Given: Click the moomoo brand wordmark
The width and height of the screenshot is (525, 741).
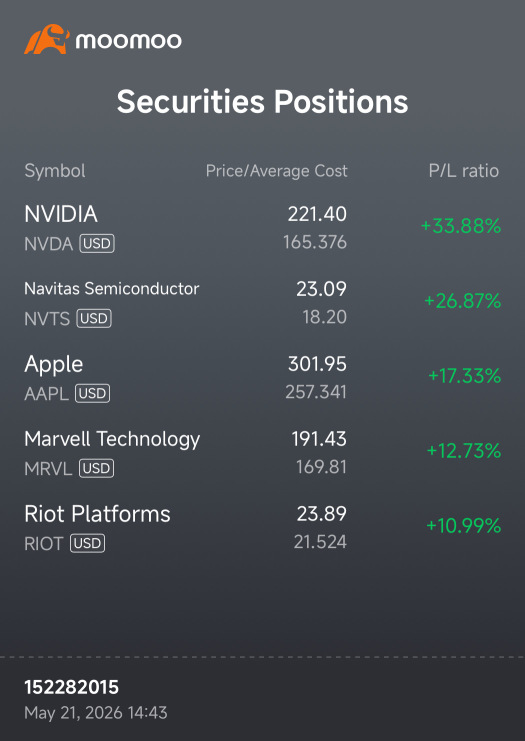Looking at the screenshot, I should (x=129, y=41).
